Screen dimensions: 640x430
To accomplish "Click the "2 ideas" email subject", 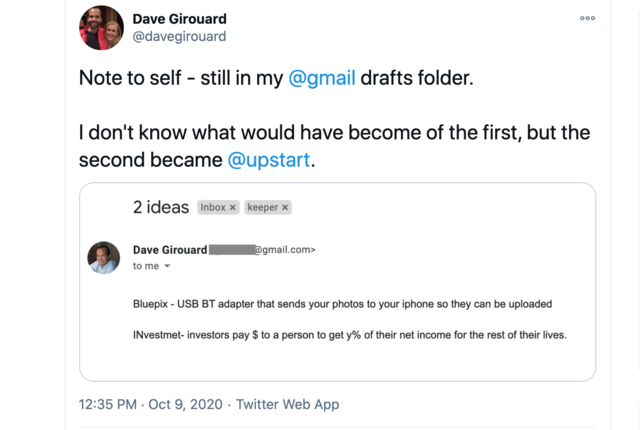I will pos(160,207).
